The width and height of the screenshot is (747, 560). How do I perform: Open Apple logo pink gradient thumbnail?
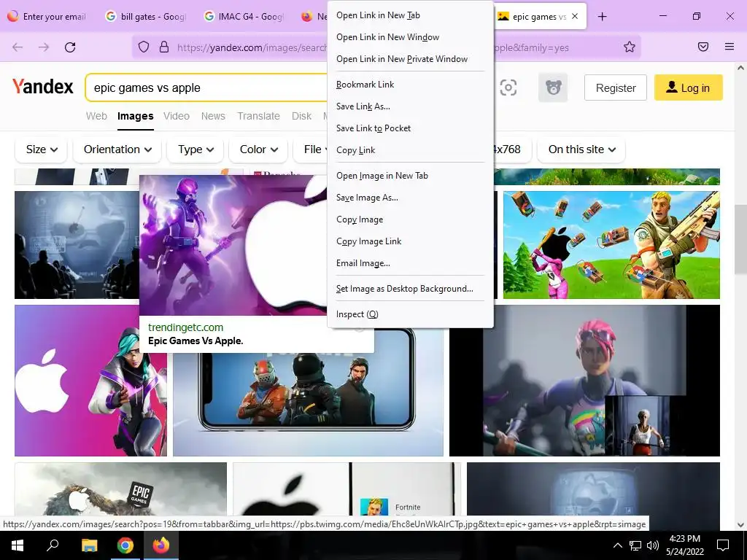[x=90, y=381]
